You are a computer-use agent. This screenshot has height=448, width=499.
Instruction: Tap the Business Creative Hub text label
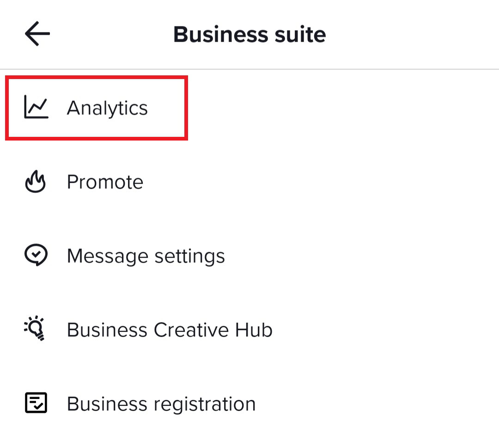[169, 330]
